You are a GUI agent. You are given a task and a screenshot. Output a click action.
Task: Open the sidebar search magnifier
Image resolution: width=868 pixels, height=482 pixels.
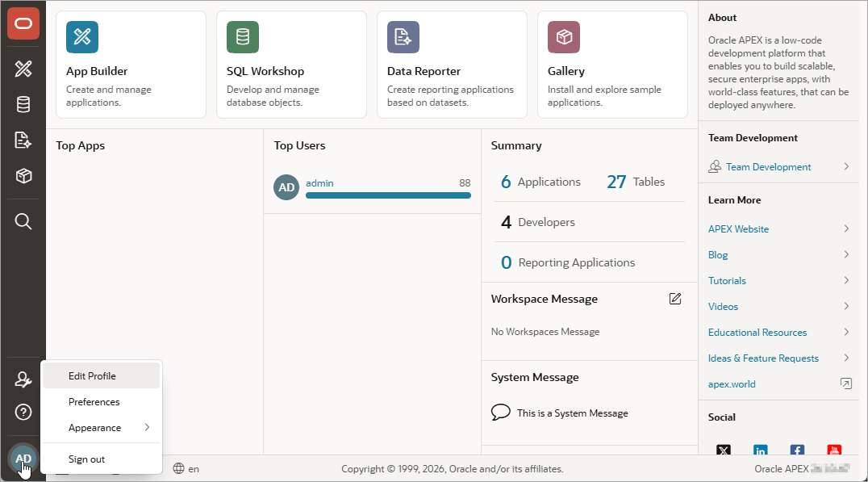pyautogui.click(x=23, y=221)
